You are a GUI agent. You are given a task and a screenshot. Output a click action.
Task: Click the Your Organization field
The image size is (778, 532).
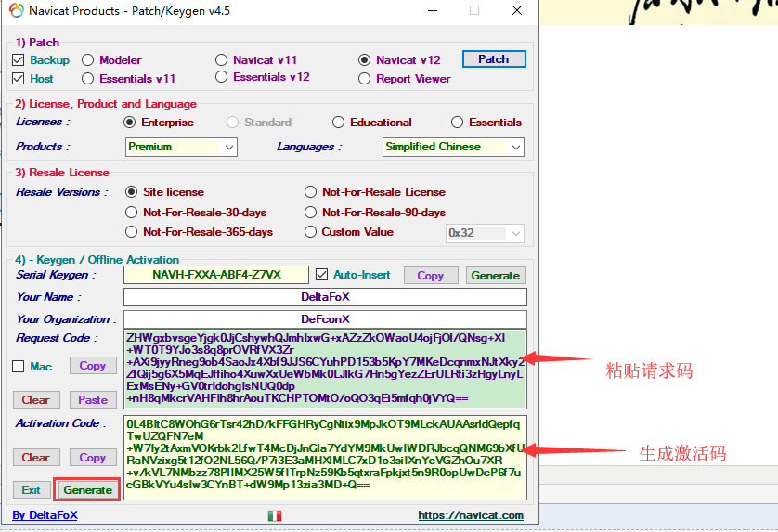click(325, 319)
